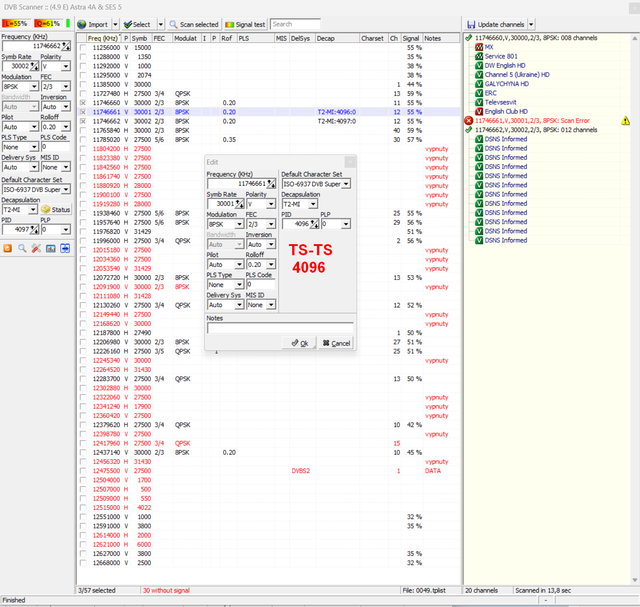The height and width of the screenshot is (607, 640).
Task: Click the Signal test button
Action: tap(245, 24)
